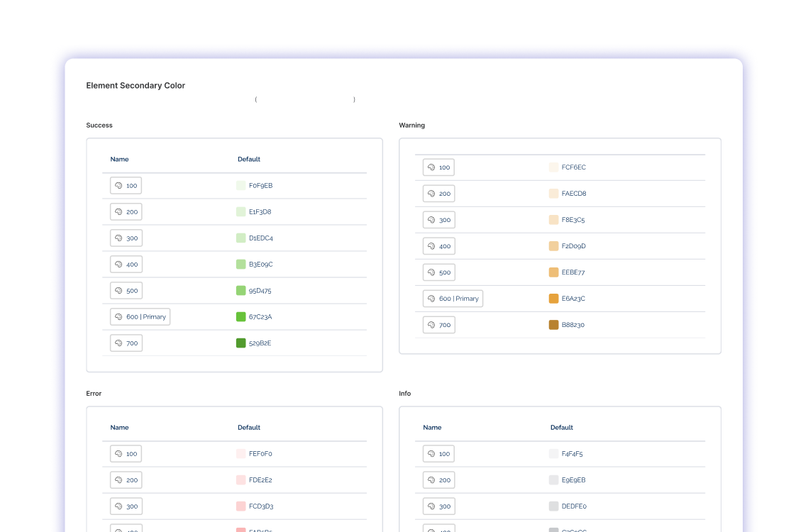This screenshot has height=532, width=808.
Task: Click the hex value text 95D475
Action: pyautogui.click(x=260, y=291)
